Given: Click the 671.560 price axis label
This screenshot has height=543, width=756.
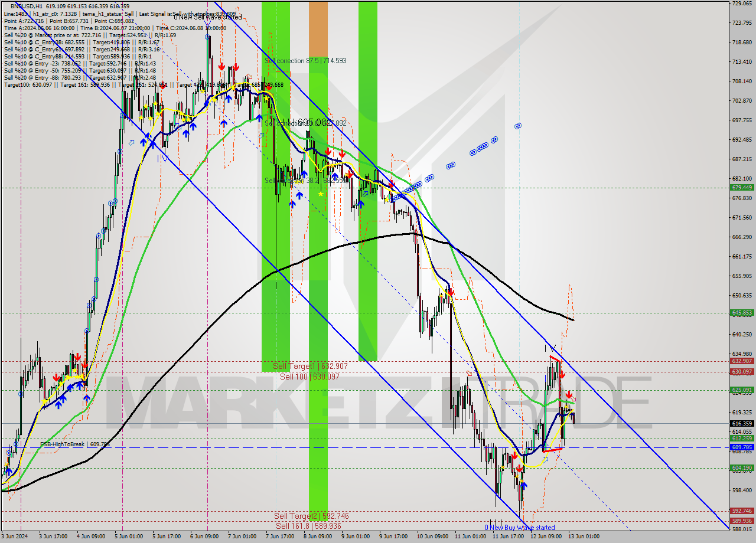Looking at the screenshot, I should [x=742, y=217].
